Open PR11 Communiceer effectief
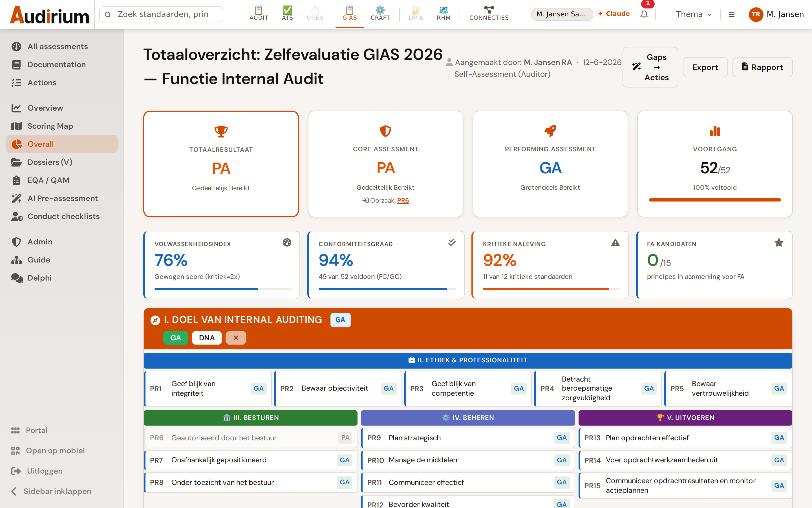 (x=468, y=483)
